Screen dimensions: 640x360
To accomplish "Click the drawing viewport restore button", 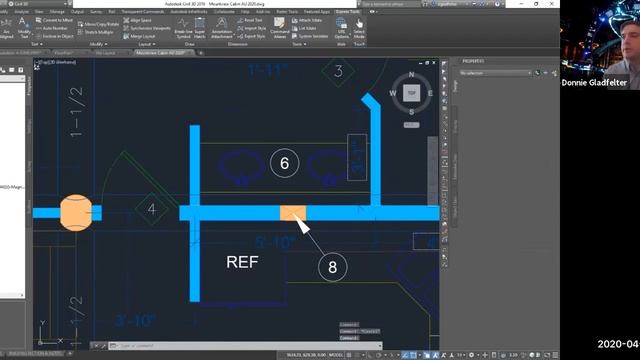I will pos(427,63).
